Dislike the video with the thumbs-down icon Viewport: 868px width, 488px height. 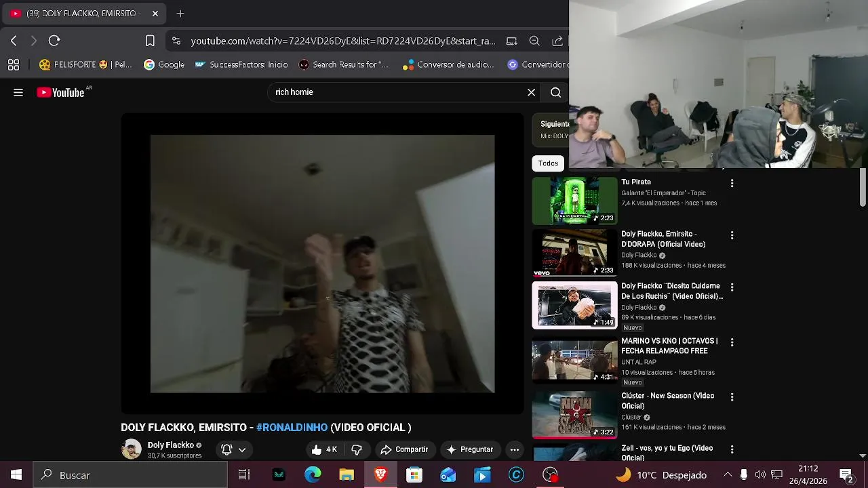coord(357,449)
